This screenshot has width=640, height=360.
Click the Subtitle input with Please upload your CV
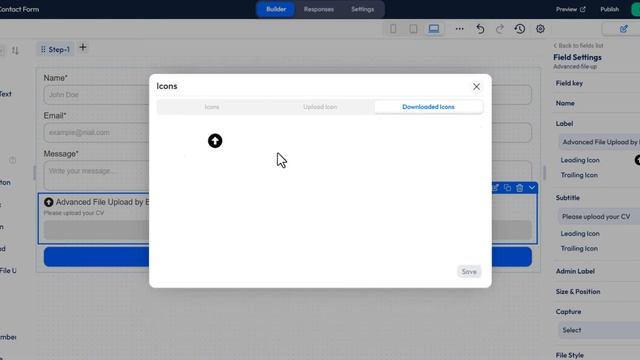tap(599, 217)
